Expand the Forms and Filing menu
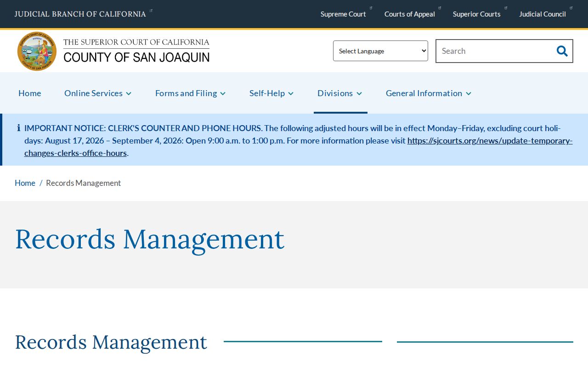The width and height of the screenshot is (588, 368). click(191, 93)
